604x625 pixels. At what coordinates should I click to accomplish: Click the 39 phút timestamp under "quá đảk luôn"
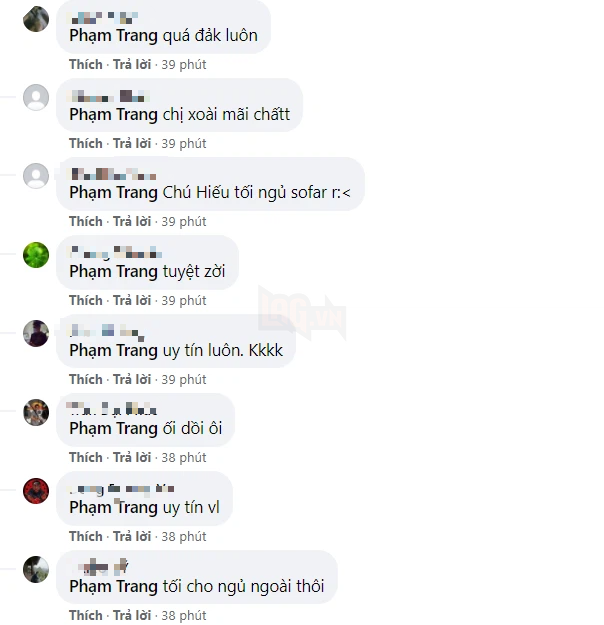184,65
